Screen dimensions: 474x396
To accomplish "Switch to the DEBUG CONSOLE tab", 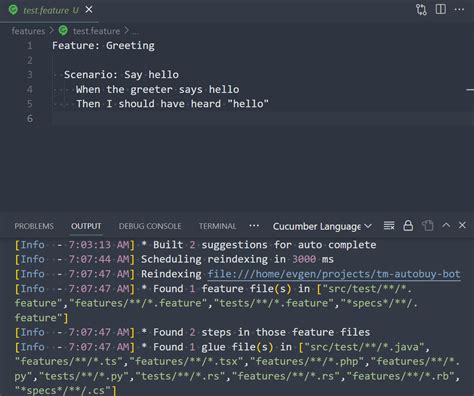I will pos(150,226).
